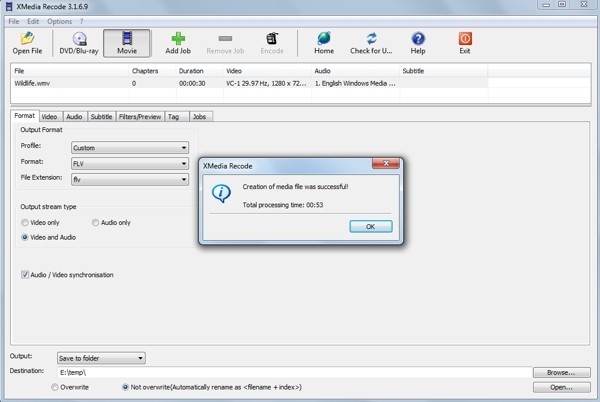
Task: Click the VC-1 29.97 Hz video cell
Action: pyautogui.click(x=266, y=83)
